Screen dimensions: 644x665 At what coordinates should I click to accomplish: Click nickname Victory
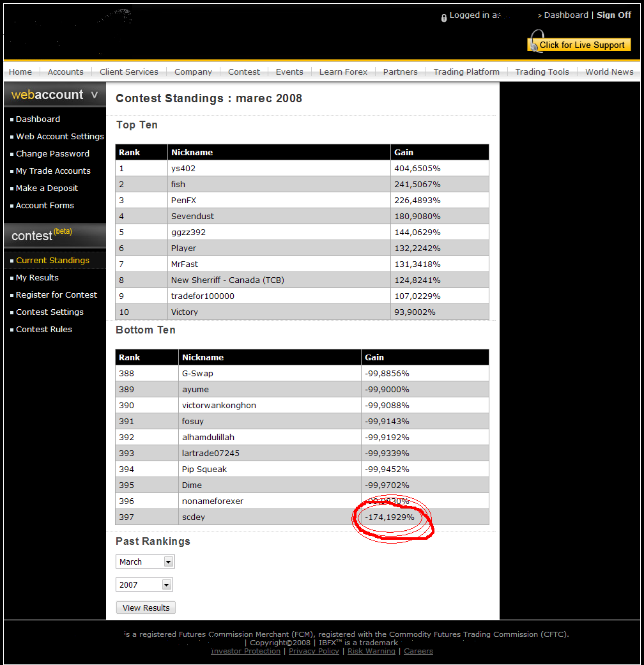pos(185,312)
